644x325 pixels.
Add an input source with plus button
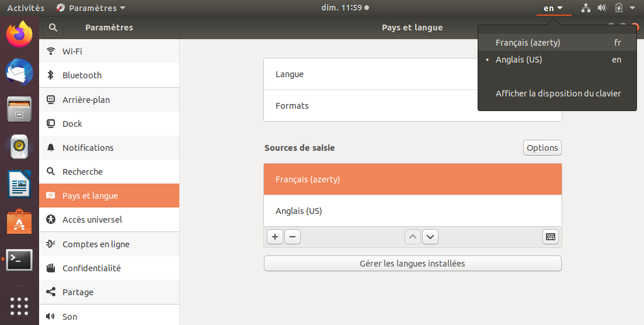click(x=274, y=237)
